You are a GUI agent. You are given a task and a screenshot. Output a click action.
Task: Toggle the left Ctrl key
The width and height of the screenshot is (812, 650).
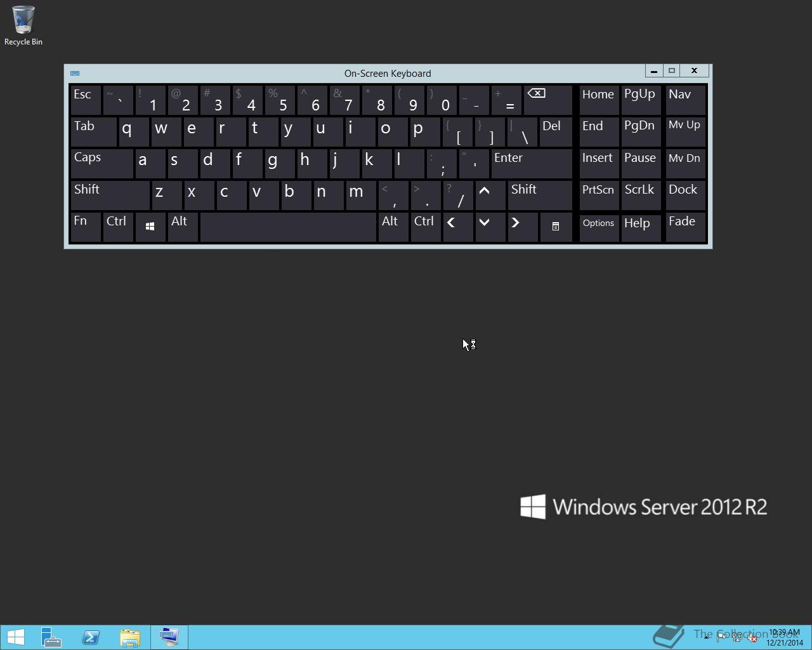(118, 227)
